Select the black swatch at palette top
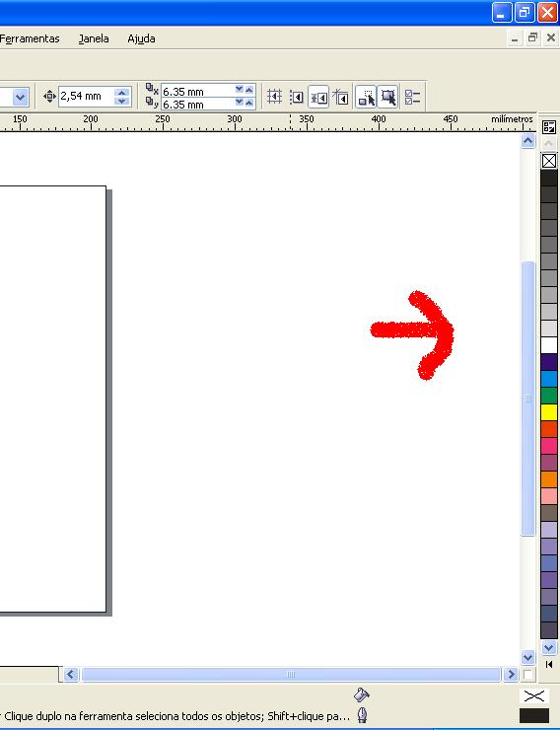This screenshot has width=560, height=730. tap(549, 178)
